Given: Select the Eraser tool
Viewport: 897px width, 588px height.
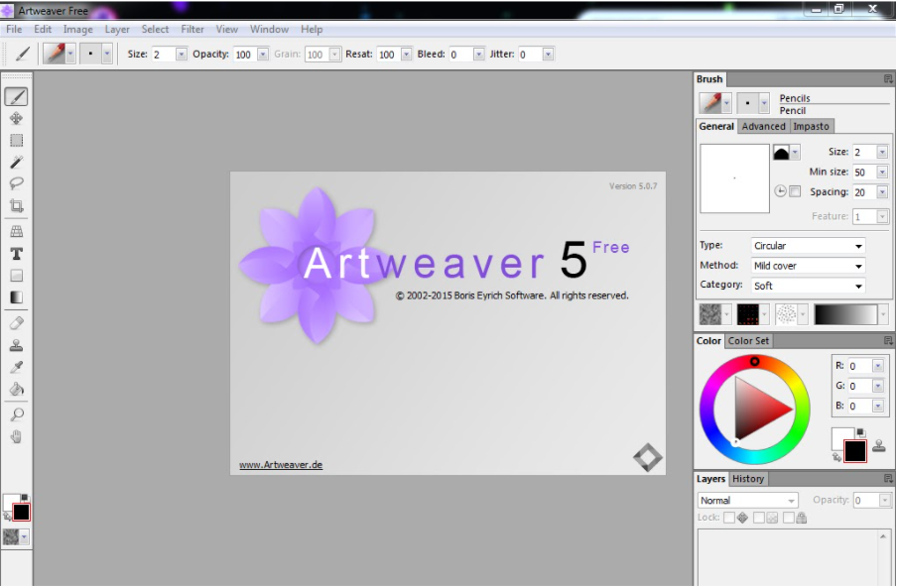Looking at the screenshot, I should pos(16,321).
